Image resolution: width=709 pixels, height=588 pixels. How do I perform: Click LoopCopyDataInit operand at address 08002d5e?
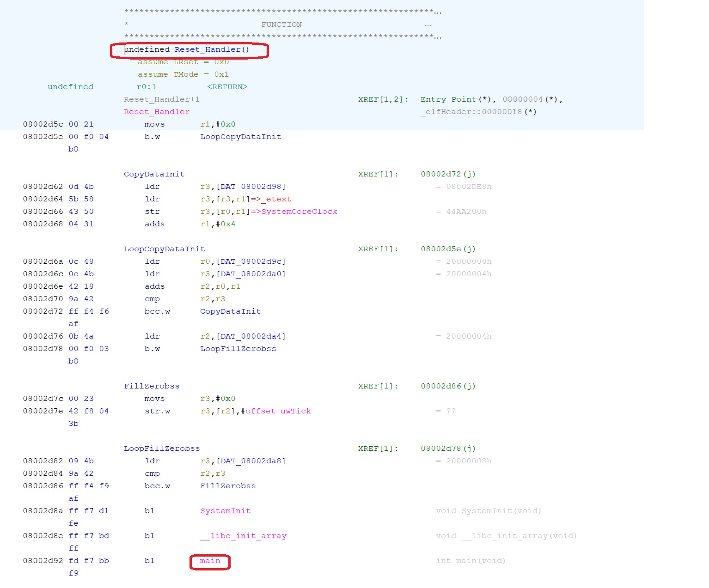click(x=240, y=137)
